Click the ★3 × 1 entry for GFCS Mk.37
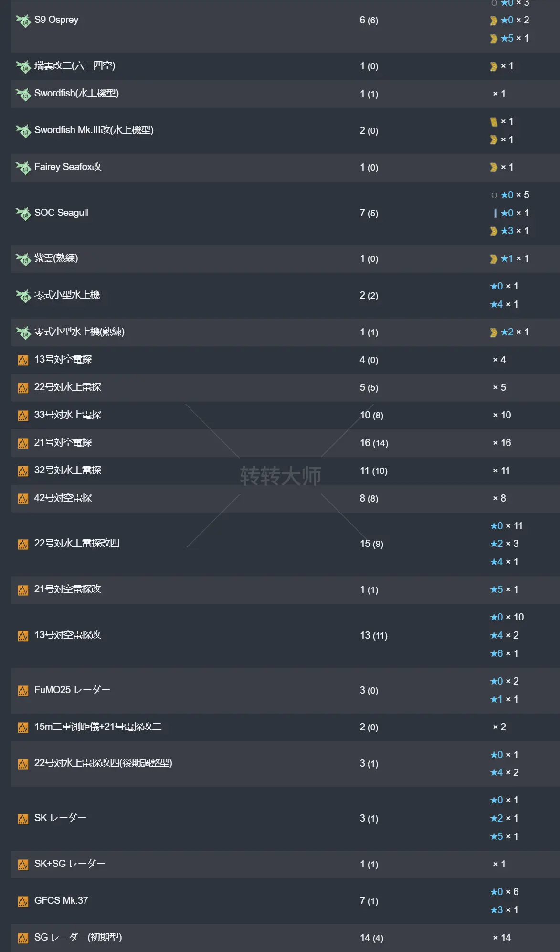The height and width of the screenshot is (952, 560). [504, 910]
